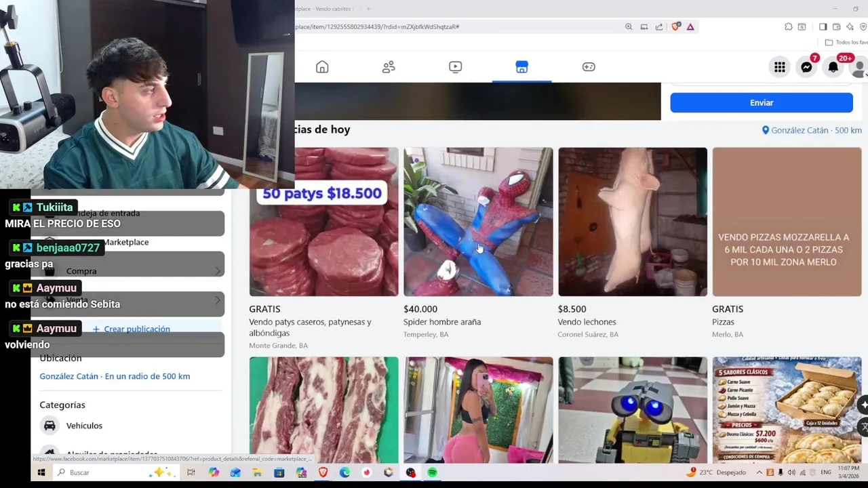Image resolution: width=868 pixels, height=488 pixels.
Task: Select the Marketplace – Vendo cabritos browser tab
Action: pos(324,9)
